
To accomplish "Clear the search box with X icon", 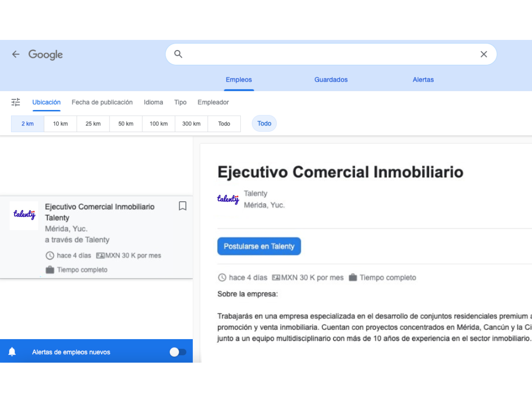I will (x=484, y=54).
